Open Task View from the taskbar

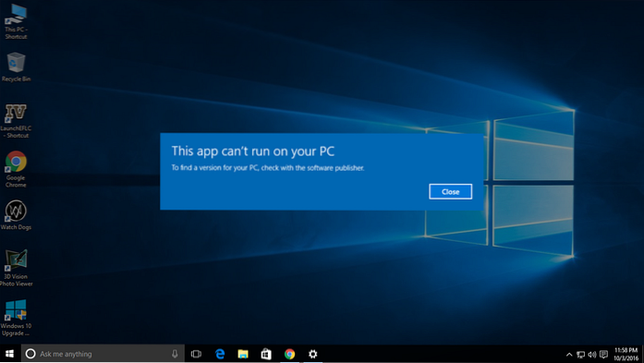[x=196, y=354]
